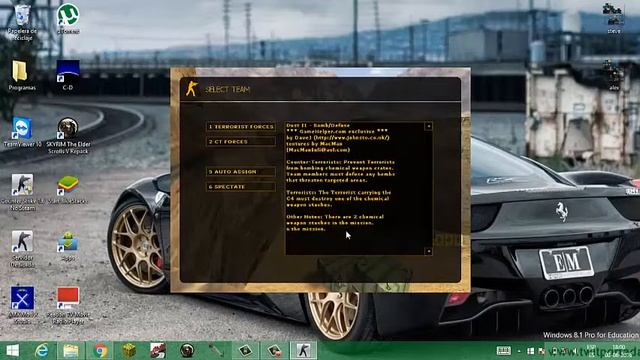Open the alex desktop icon
640x360 pixels.
click(613, 75)
